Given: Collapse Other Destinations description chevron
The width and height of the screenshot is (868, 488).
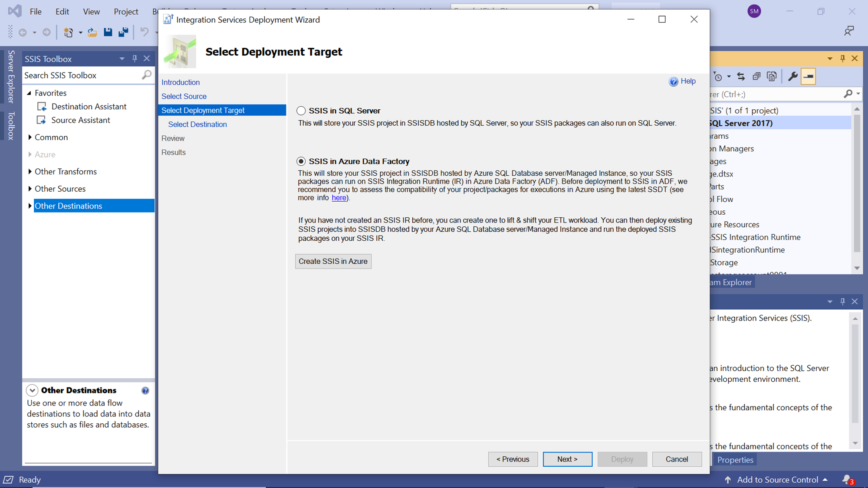Looking at the screenshot, I should (x=32, y=390).
